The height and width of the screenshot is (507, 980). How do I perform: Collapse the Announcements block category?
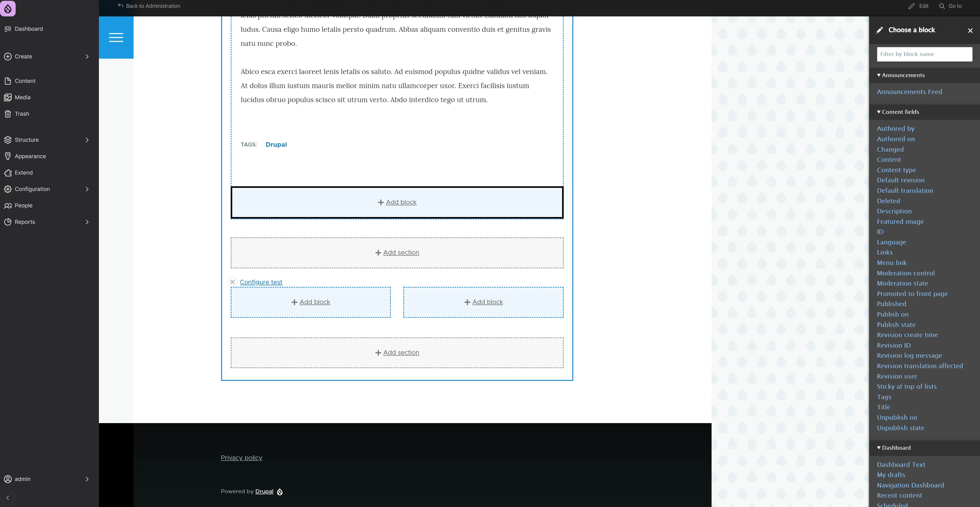(x=903, y=75)
